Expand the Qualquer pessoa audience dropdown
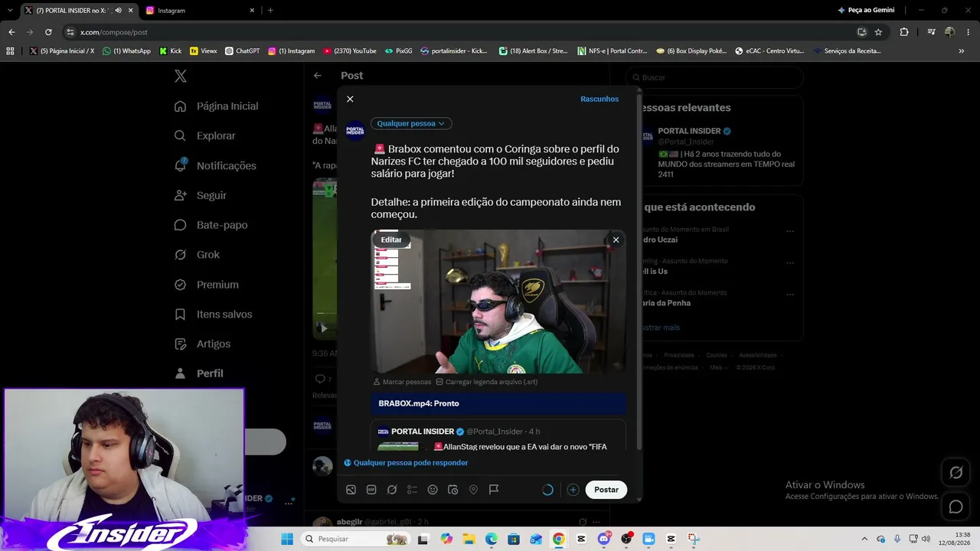Screen dimensions: 980x551 (x=411, y=123)
